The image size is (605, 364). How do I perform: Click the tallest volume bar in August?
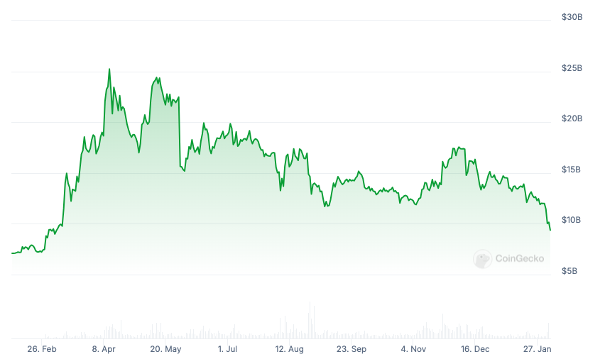tap(310, 320)
